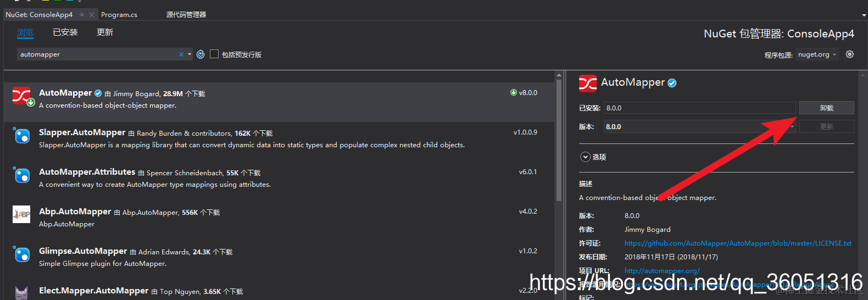The width and height of the screenshot is (868, 300).
Task: Click the verified badge beside AutoMapper in list
Action: 98,93
